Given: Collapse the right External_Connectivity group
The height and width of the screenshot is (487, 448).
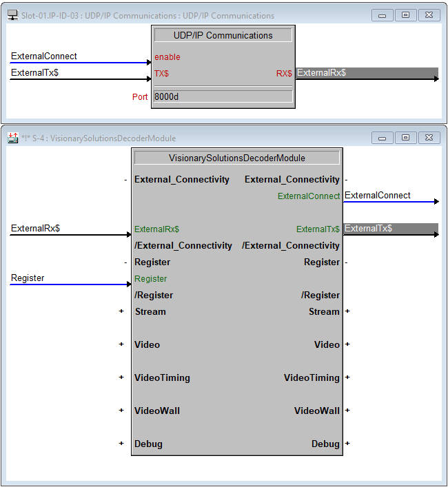Looking at the screenshot, I should click(346, 180).
